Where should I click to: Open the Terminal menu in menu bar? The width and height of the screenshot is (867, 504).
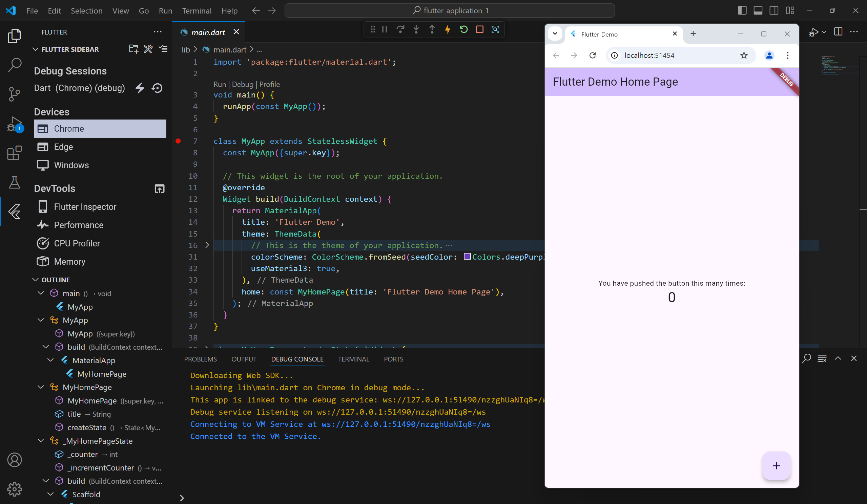pyautogui.click(x=197, y=10)
